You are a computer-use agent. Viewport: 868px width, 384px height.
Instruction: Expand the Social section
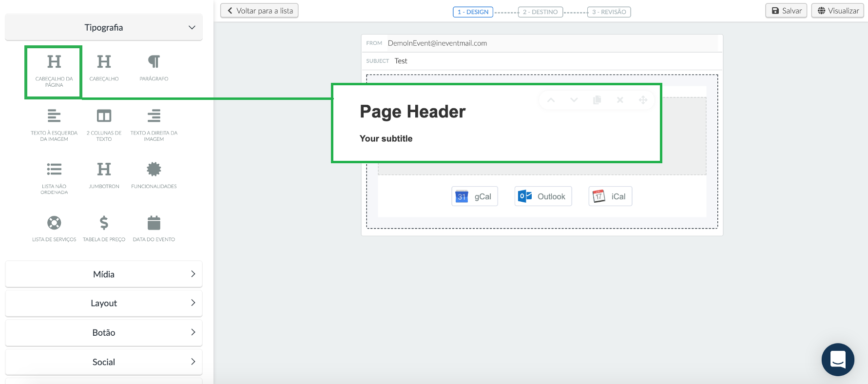104,362
